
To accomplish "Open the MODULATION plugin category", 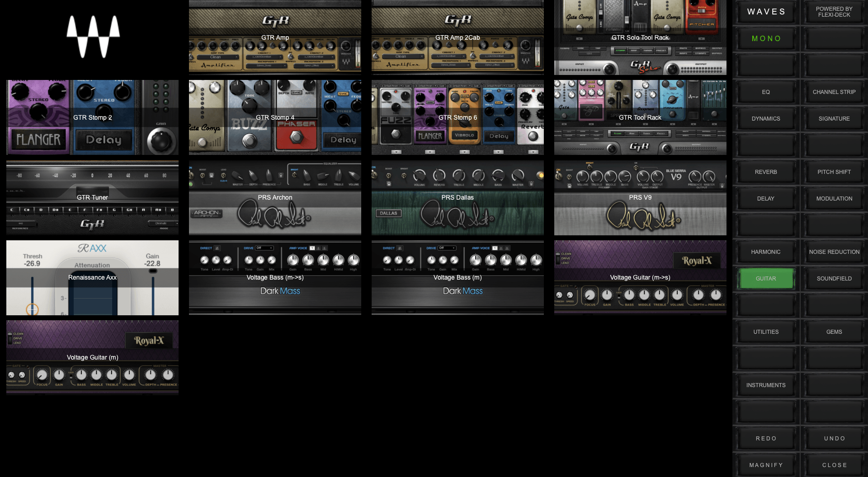I will pos(834,199).
